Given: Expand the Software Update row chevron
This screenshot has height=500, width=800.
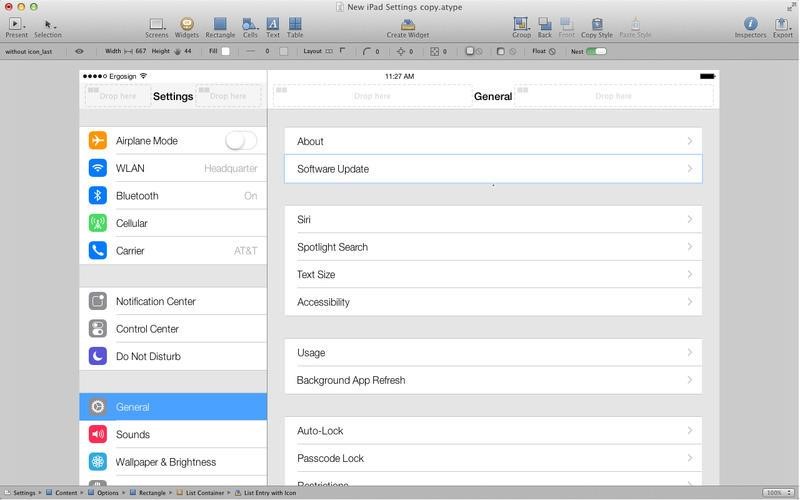Looking at the screenshot, I should (690, 169).
